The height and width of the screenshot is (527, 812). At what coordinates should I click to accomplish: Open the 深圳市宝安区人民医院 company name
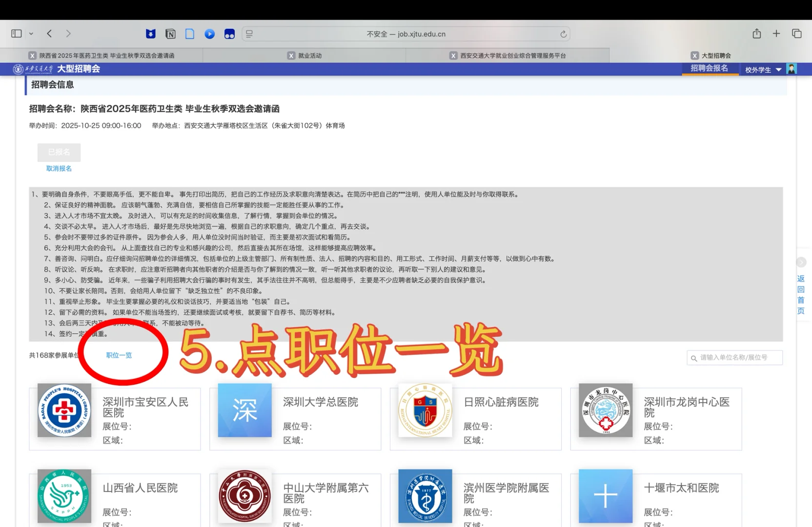[x=145, y=407]
